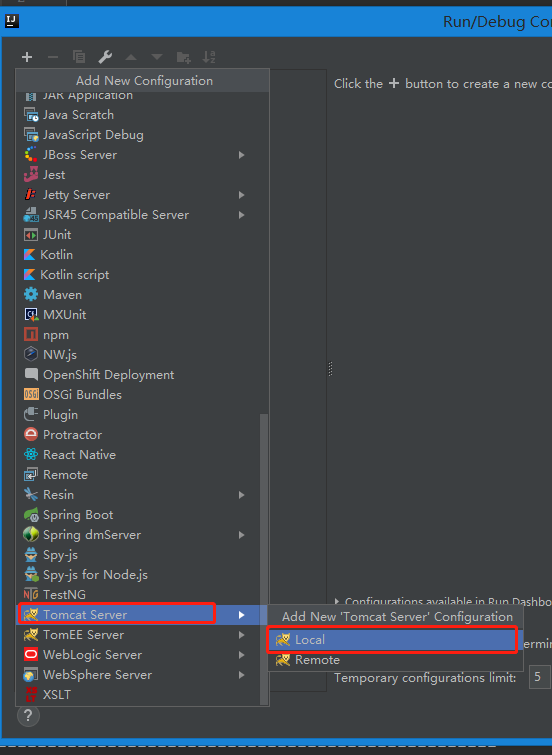The height and width of the screenshot is (755, 552).
Task: Expand the JBoss Server submenu arrow
Action: click(241, 155)
